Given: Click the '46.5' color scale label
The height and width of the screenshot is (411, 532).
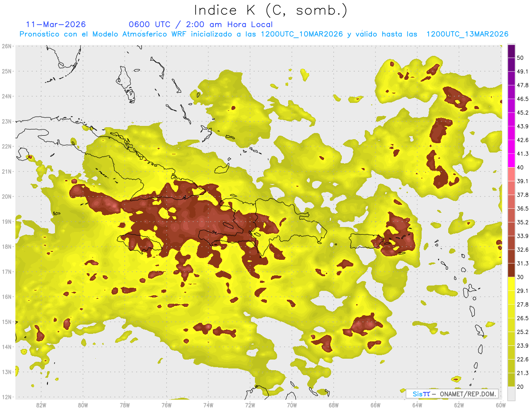Looking at the screenshot, I should pos(523,99).
